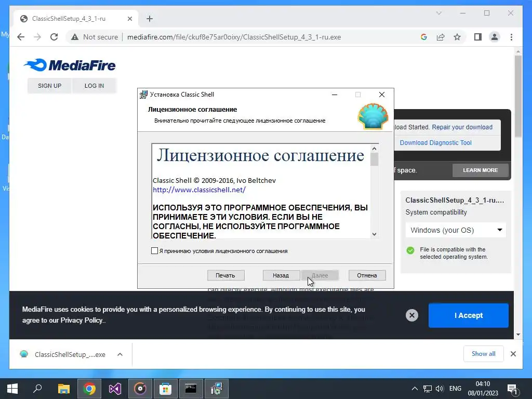Reload the MediaFire page
The width and height of the screenshot is (532, 399).
coord(54,37)
